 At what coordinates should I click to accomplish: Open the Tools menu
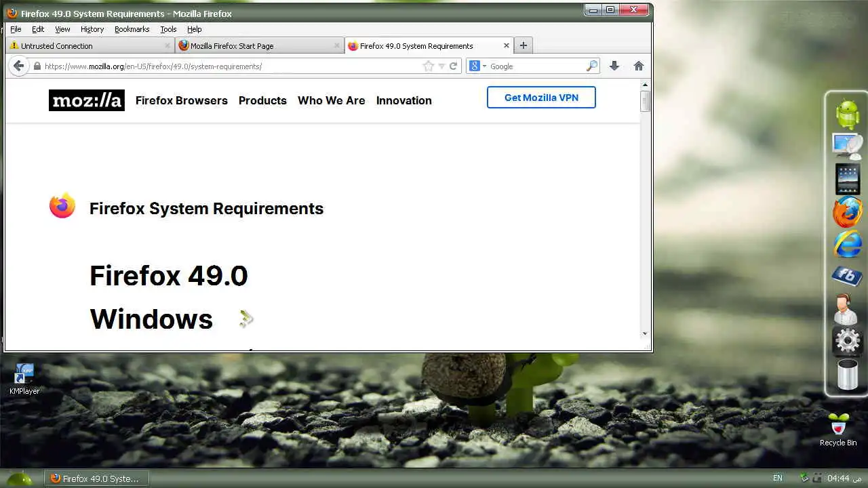coord(168,29)
